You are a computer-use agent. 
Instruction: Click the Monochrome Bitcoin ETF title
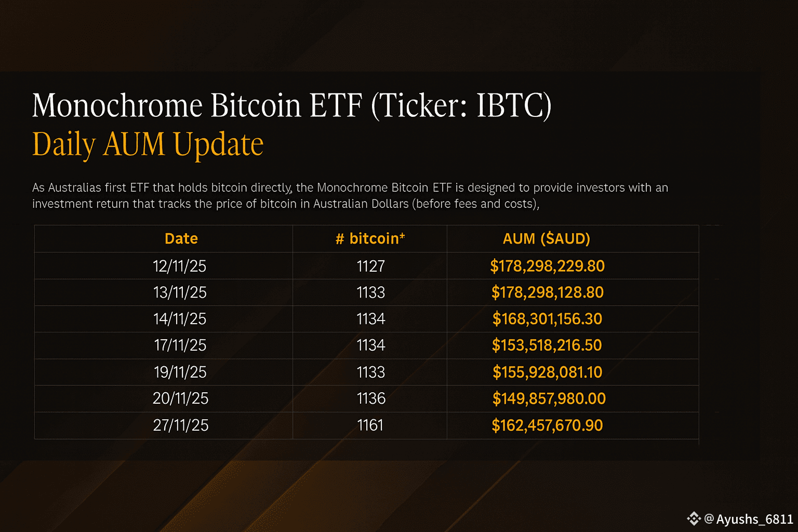[x=291, y=105]
